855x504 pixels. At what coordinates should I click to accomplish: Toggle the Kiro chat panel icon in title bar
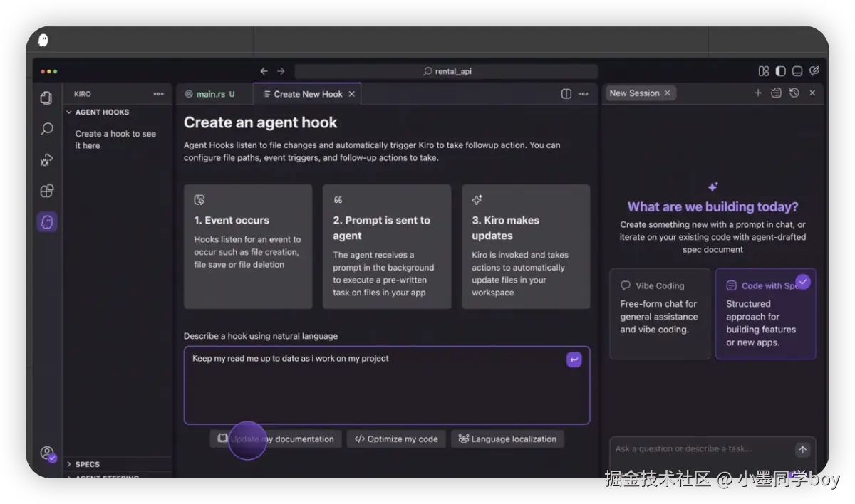pos(814,71)
